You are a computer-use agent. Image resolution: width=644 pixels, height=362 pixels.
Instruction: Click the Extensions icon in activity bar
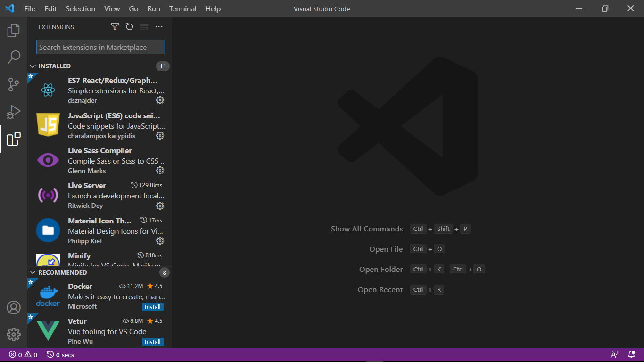[x=14, y=139]
